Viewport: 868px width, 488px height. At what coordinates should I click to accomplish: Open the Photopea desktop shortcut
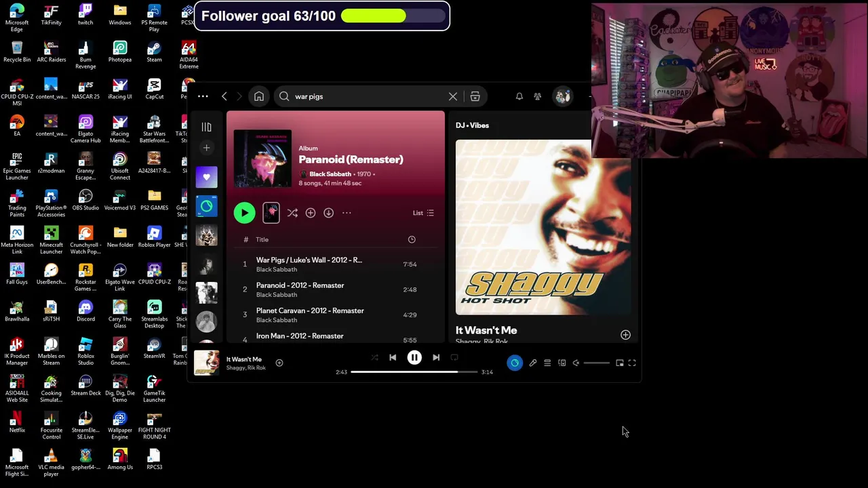(x=120, y=52)
